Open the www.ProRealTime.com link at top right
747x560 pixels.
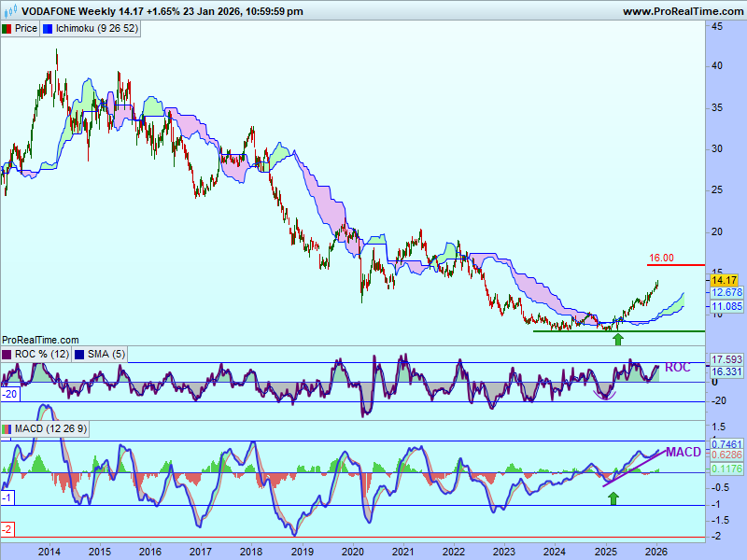pyautogui.click(x=681, y=11)
